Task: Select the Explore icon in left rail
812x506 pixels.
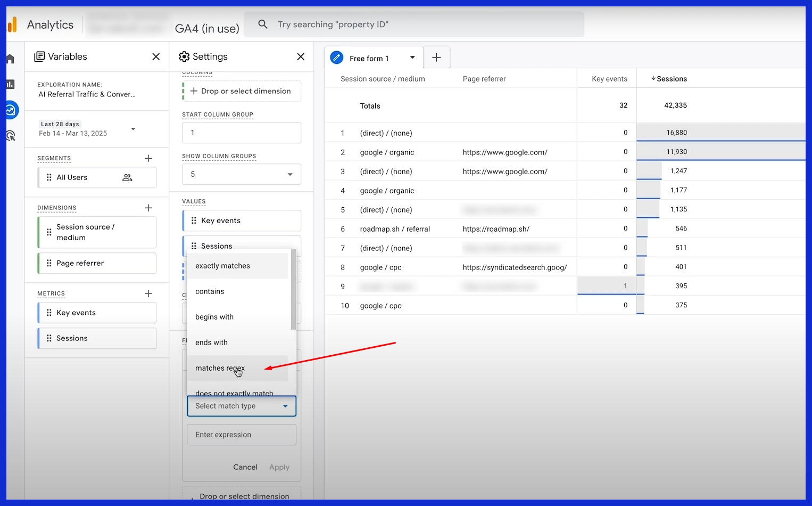Action: [x=11, y=110]
